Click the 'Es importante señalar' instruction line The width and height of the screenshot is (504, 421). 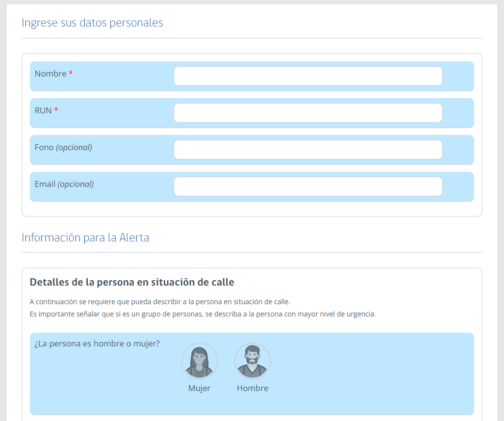202,314
